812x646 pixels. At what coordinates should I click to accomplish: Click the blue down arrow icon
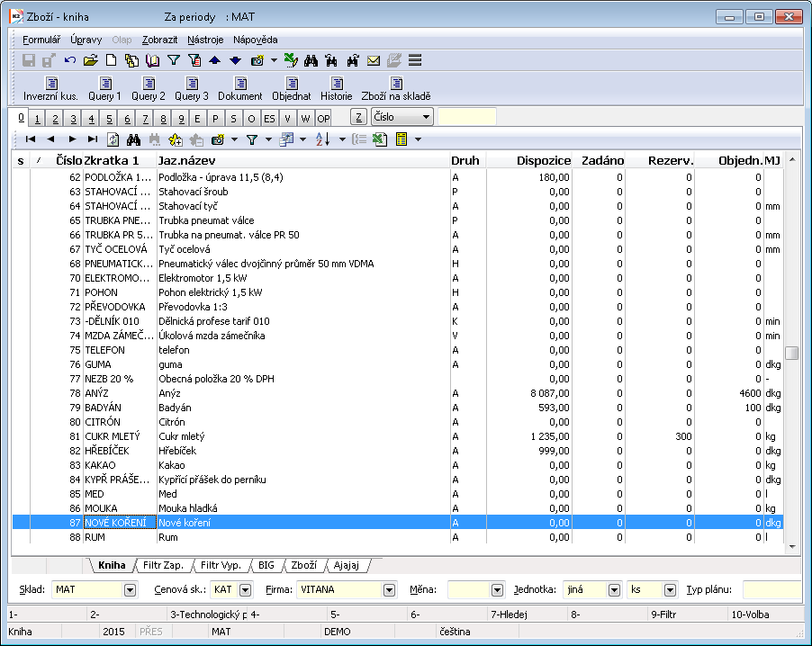(x=235, y=60)
